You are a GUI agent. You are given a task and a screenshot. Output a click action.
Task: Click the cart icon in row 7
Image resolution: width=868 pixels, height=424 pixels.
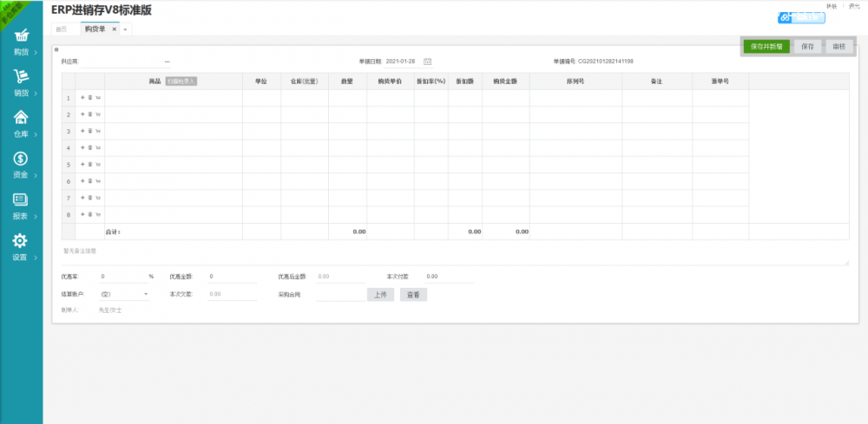pyautogui.click(x=97, y=198)
